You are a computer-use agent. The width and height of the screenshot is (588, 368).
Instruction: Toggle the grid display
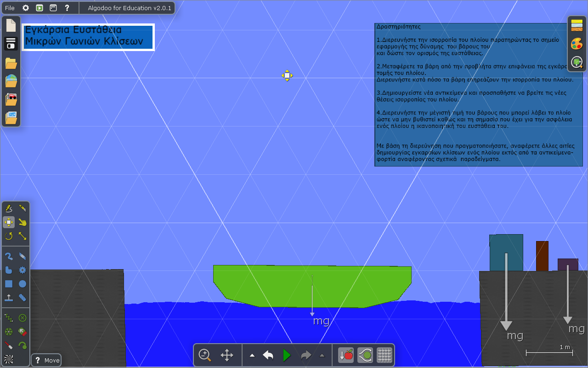pos(384,355)
